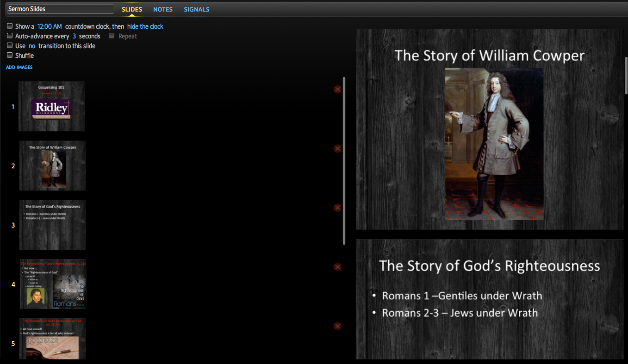Select the Gospelizing 101 Ridley thumbnail
628x364 pixels.
[x=52, y=106]
